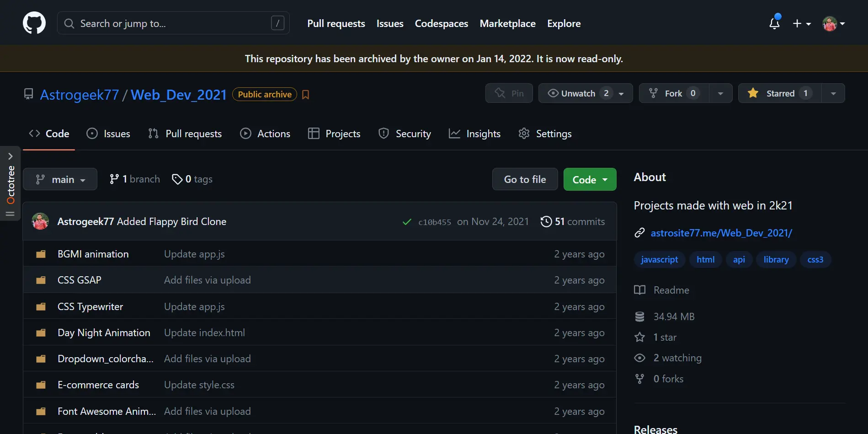Expand the green Code dropdown
The height and width of the screenshot is (434, 868).
(x=590, y=180)
